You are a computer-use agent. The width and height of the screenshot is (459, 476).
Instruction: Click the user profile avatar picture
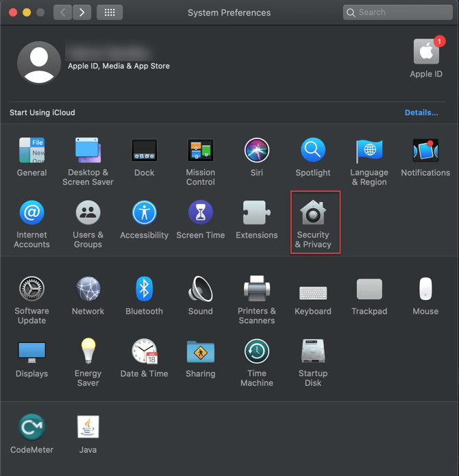click(x=38, y=62)
